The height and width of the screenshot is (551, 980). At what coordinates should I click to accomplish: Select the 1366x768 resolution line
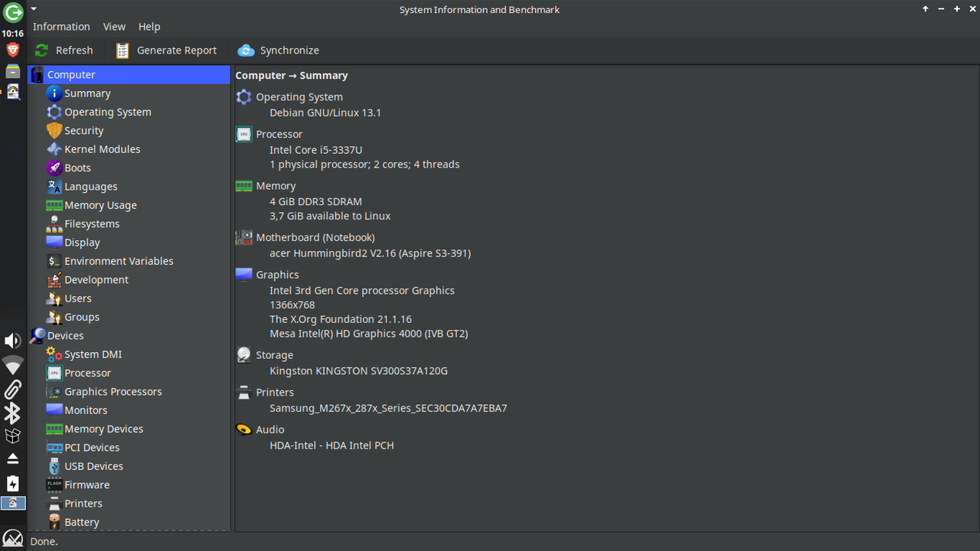tap(292, 305)
